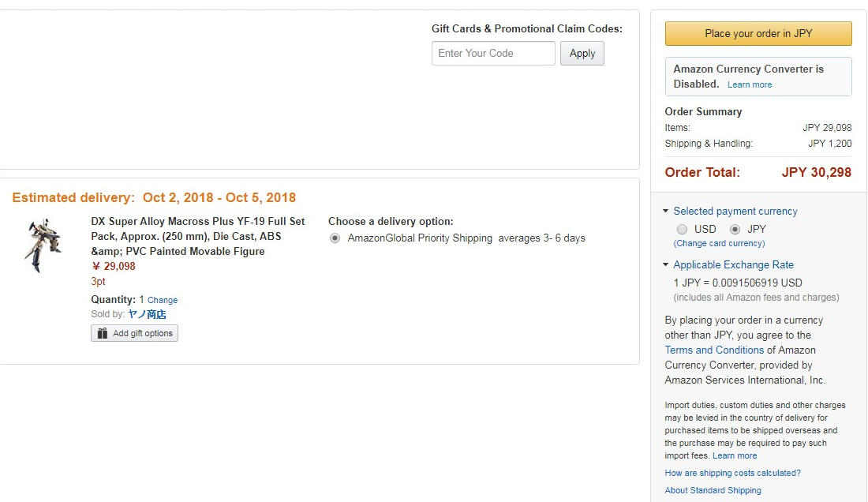Open Learn more about import fees
The width and height of the screenshot is (868, 502).
(x=735, y=455)
